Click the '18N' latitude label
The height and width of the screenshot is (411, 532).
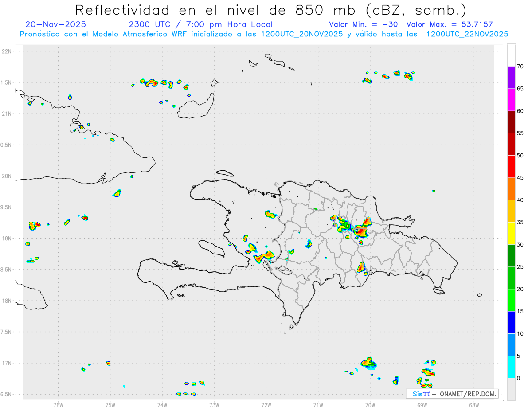click(8, 301)
